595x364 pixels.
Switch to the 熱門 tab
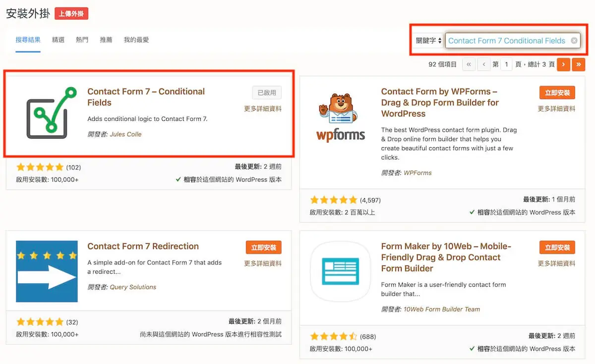click(x=82, y=40)
